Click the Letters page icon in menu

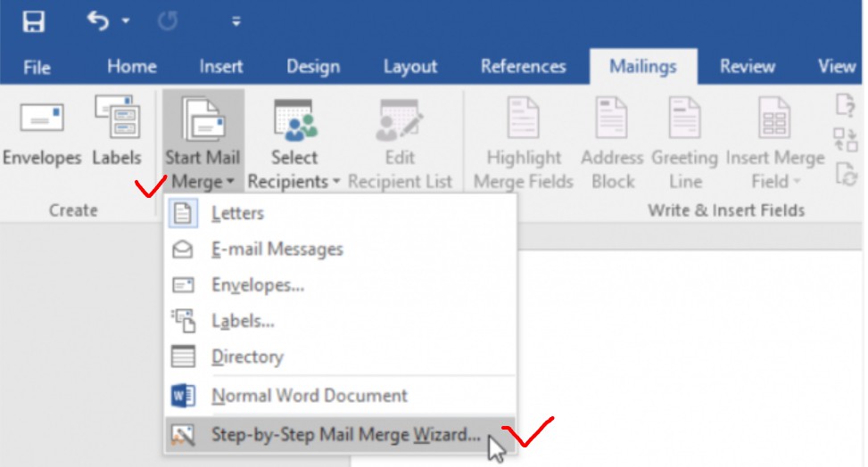183,213
